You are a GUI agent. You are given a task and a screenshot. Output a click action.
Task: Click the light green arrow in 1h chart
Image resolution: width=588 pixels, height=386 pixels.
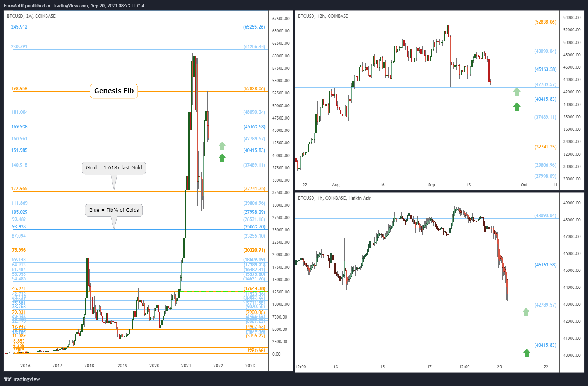click(526, 312)
